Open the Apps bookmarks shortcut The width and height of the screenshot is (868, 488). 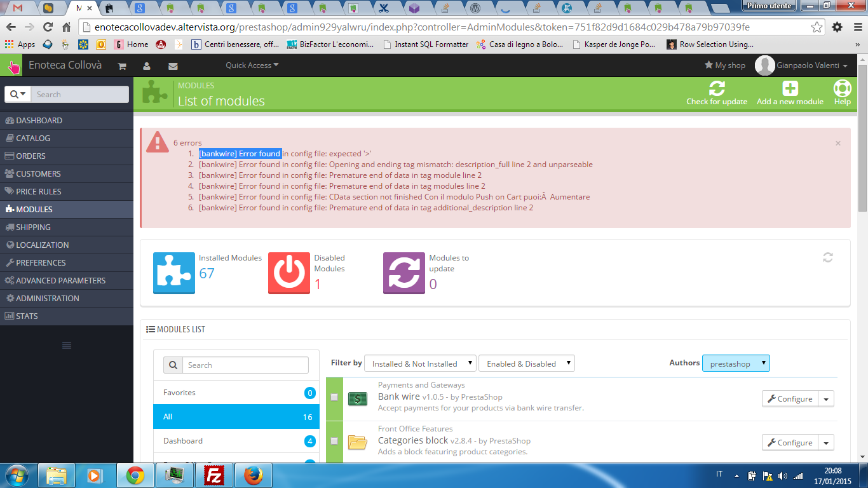click(x=20, y=44)
